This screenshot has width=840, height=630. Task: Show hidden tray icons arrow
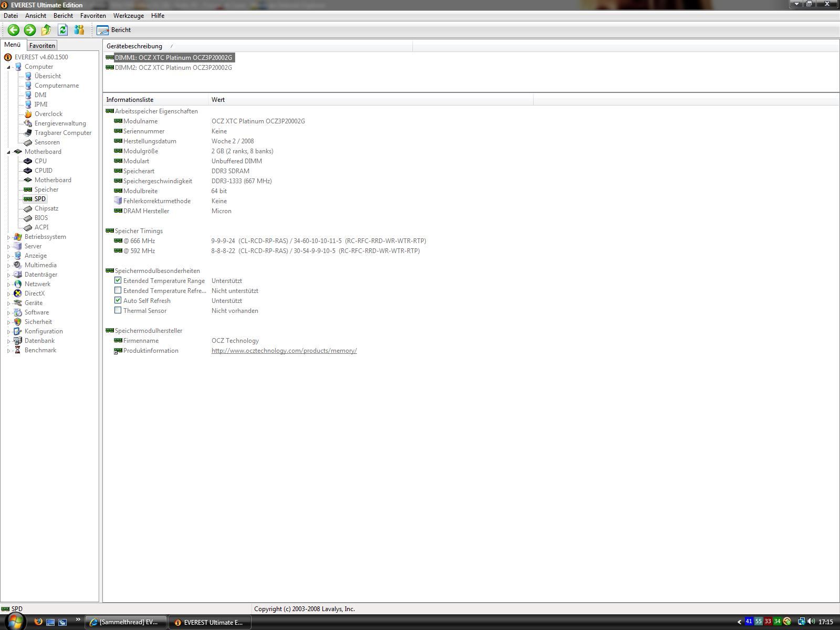[739, 622]
